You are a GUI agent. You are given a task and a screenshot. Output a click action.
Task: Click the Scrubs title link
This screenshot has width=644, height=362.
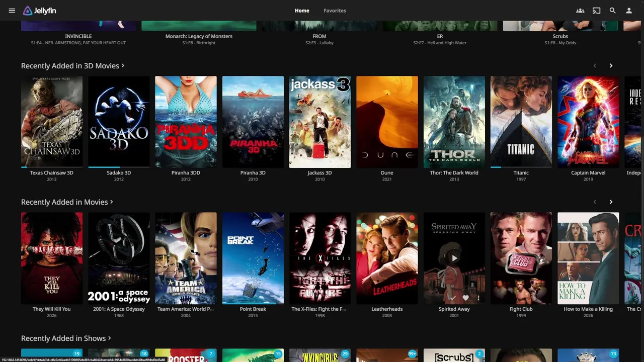pyautogui.click(x=560, y=36)
